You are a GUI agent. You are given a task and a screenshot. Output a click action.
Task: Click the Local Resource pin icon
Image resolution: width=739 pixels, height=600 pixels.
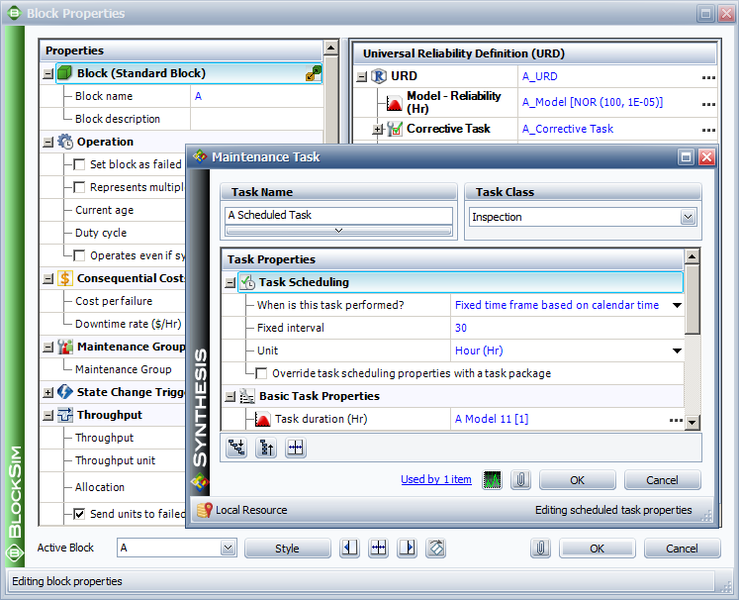[x=205, y=510]
